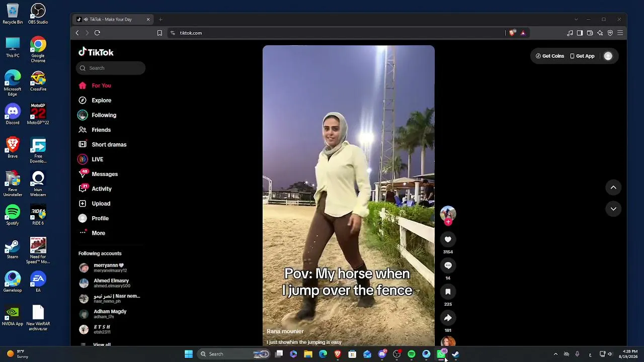The image size is (644, 362).
Task: Mute the TikTok tab audio icon
Action: [86, 20]
